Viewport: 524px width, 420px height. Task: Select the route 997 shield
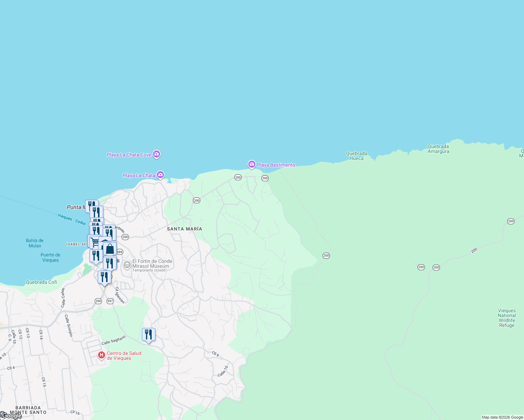point(110,301)
